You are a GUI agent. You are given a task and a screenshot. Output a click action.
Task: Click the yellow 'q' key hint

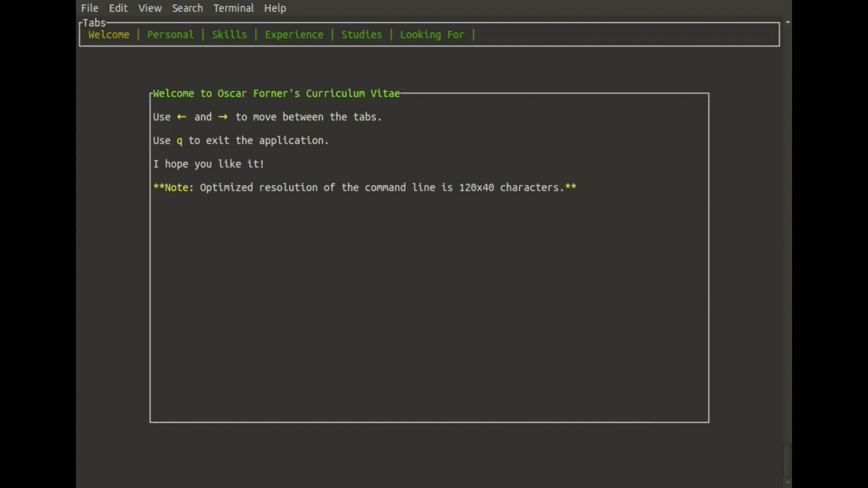(179, 141)
